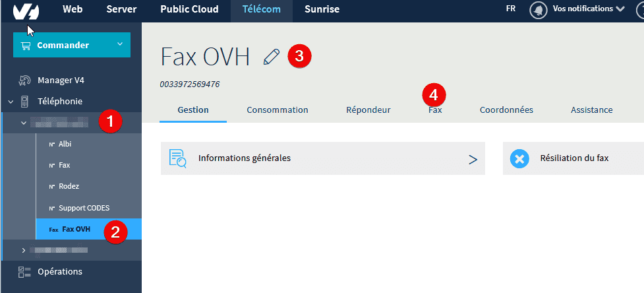Click the number 0033972569476 text
Viewport: 644px width, 293px height.
pos(190,84)
